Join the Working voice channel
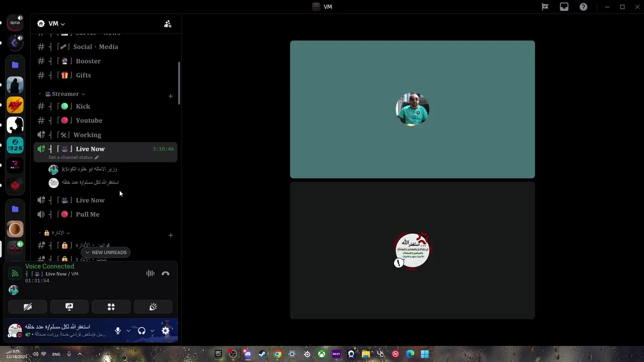The image size is (644, 362). (105, 135)
